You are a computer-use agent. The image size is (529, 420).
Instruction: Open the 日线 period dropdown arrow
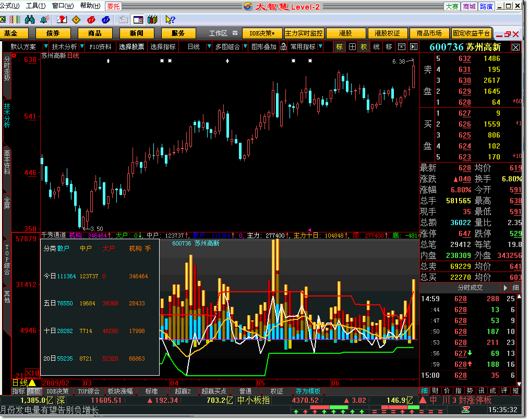pyautogui.click(x=209, y=46)
